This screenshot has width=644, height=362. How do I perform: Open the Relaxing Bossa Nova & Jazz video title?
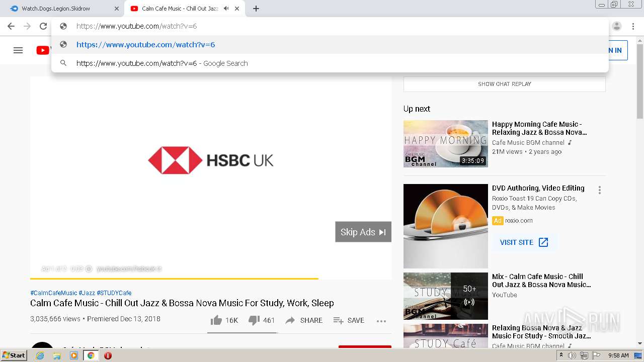coord(541,332)
